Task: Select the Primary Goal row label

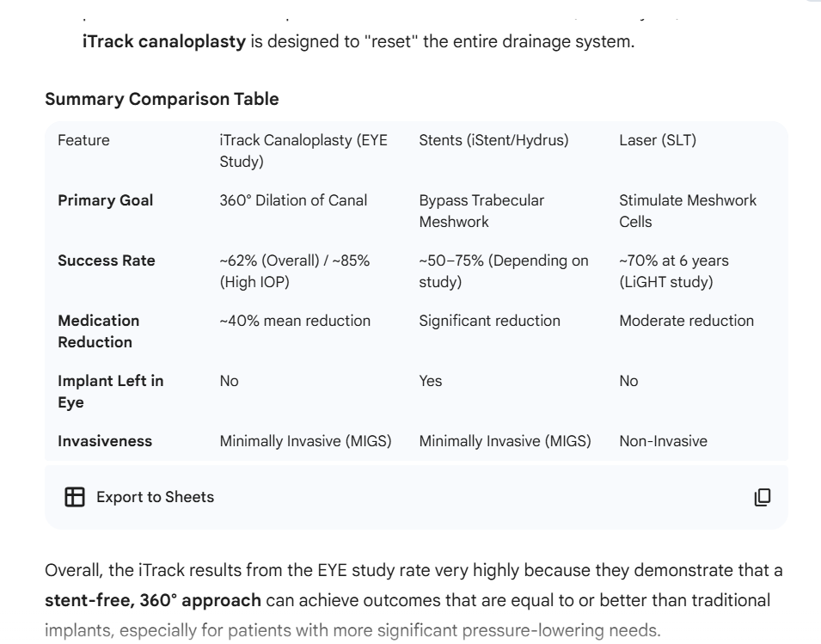Action: 105,200
